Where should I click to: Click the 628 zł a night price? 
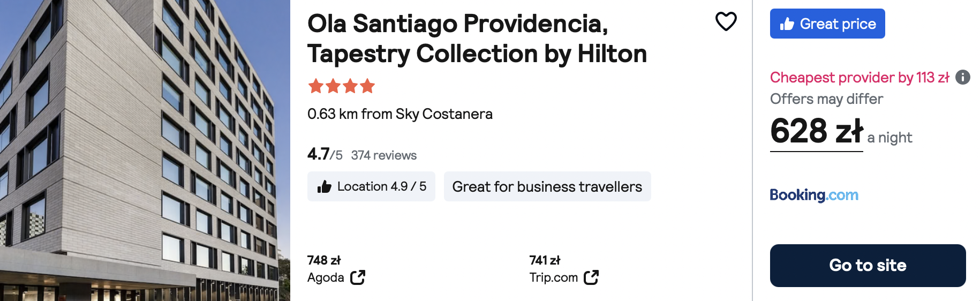(x=841, y=132)
